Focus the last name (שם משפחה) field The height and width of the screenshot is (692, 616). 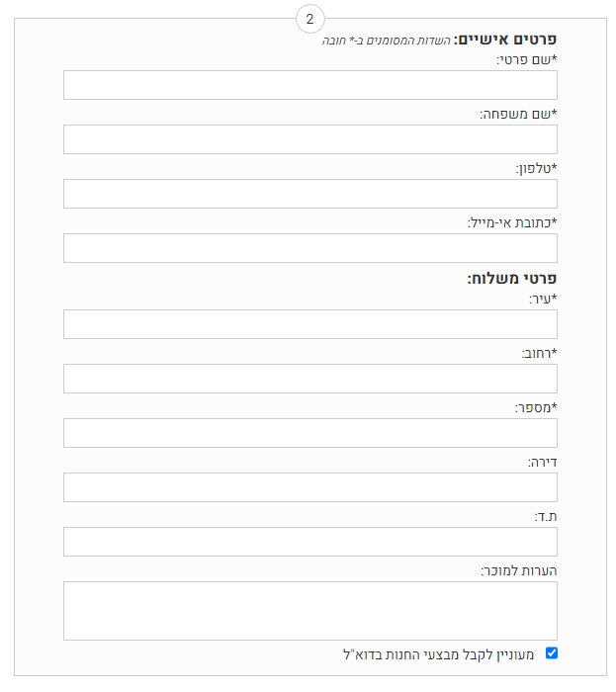pos(310,139)
